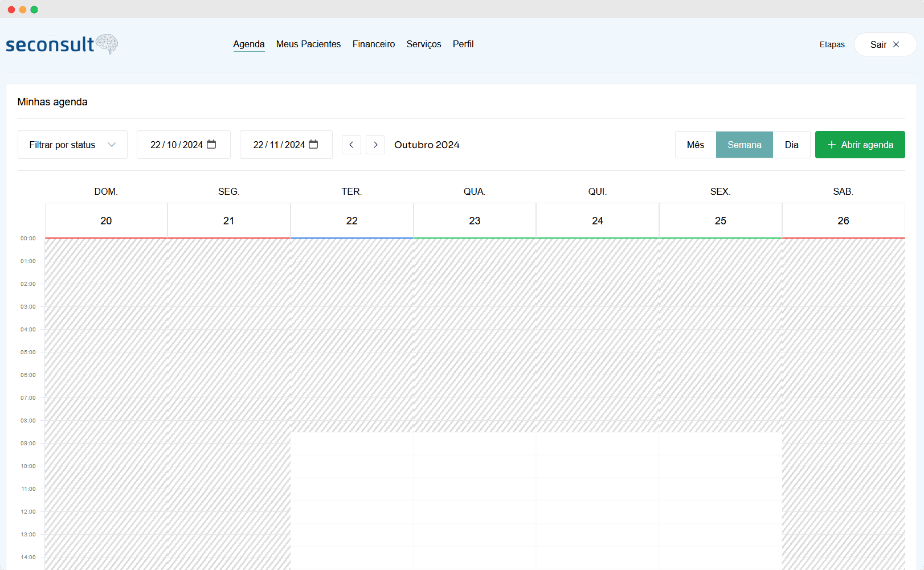This screenshot has width=924, height=570.
Task: Select day 23 column header
Action: (x=475, y=220)
